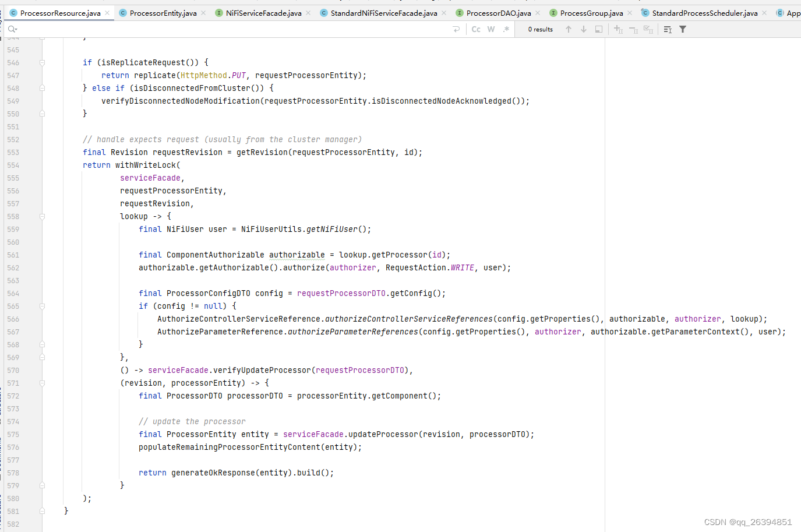Click line number 553 in gutter
The image size is (801, 532).
(x=13, y=153)
